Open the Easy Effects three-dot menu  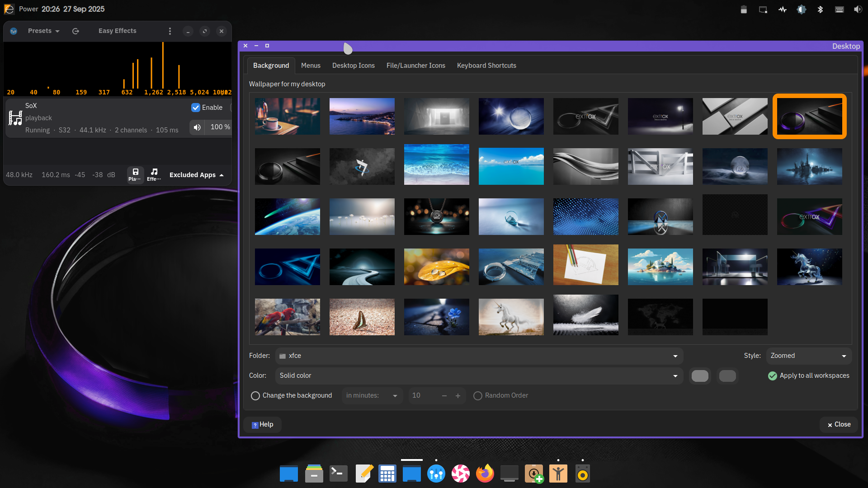tap(170, 31)
